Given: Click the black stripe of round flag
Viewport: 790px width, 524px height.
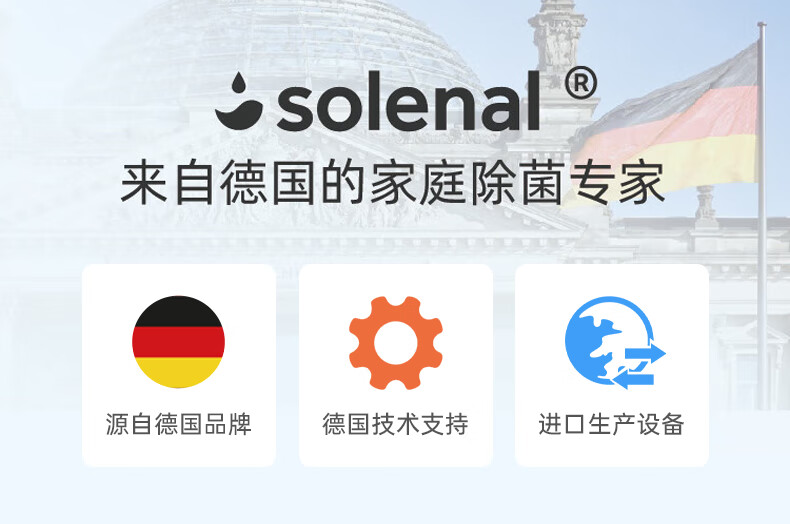Looking at the screenshot, I should click(x=178, y=312).
